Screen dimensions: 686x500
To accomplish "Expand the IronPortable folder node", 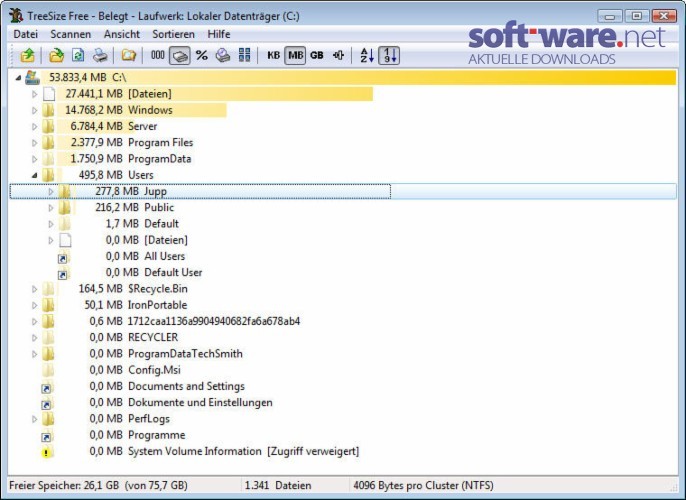I will 35,305.
